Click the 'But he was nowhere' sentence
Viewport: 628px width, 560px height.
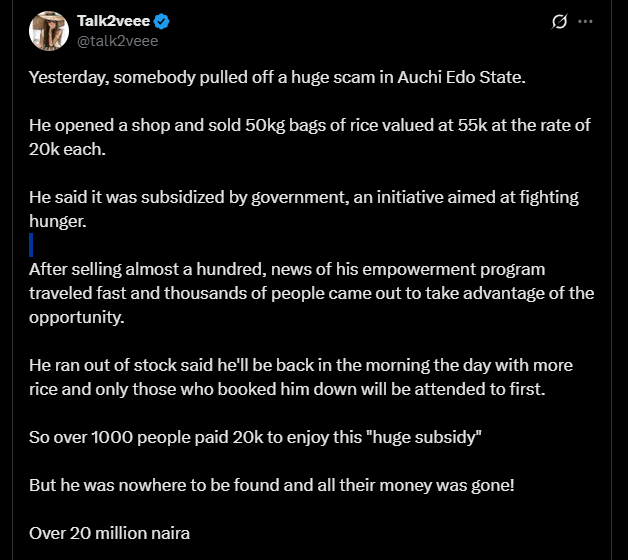(x=272, y=485)
